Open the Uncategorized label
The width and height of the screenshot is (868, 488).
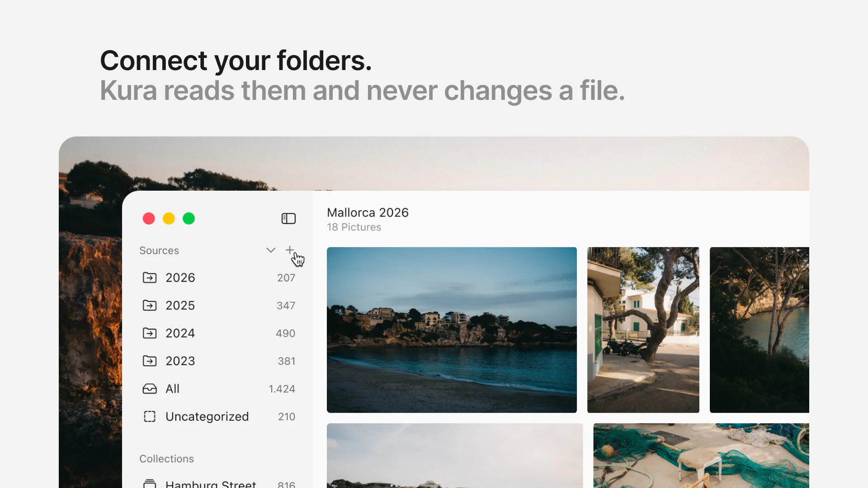207,416
